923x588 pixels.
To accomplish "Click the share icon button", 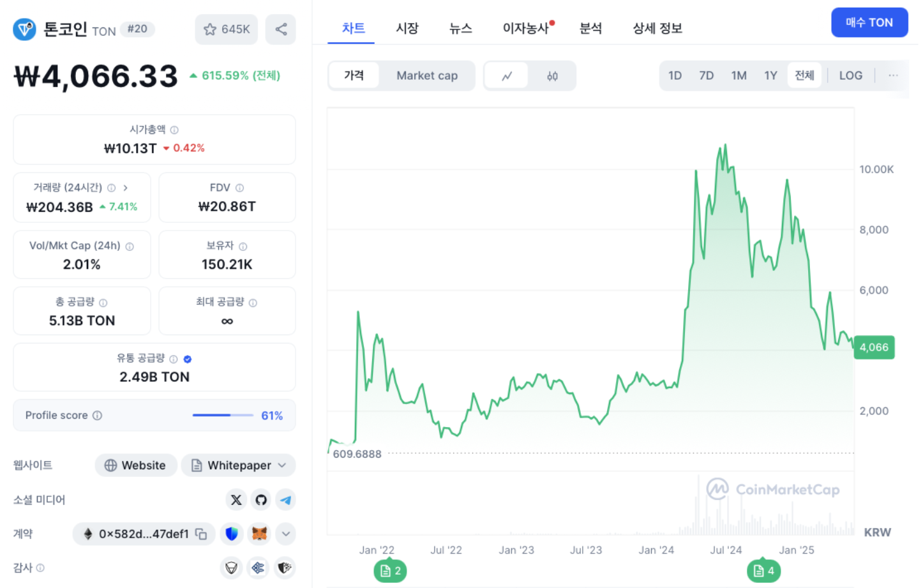I will click(281, 29).
